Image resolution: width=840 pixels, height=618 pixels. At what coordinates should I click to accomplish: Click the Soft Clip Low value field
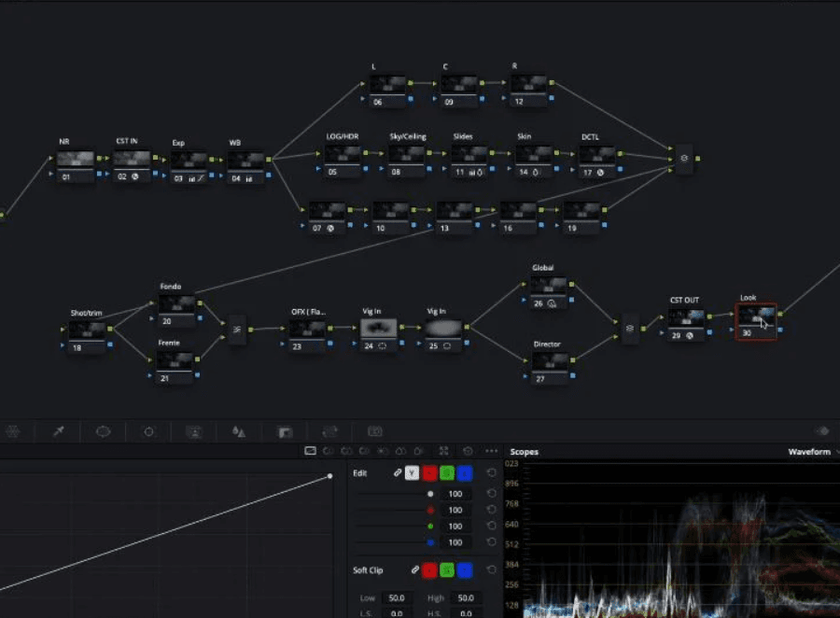tap(397, 597)
